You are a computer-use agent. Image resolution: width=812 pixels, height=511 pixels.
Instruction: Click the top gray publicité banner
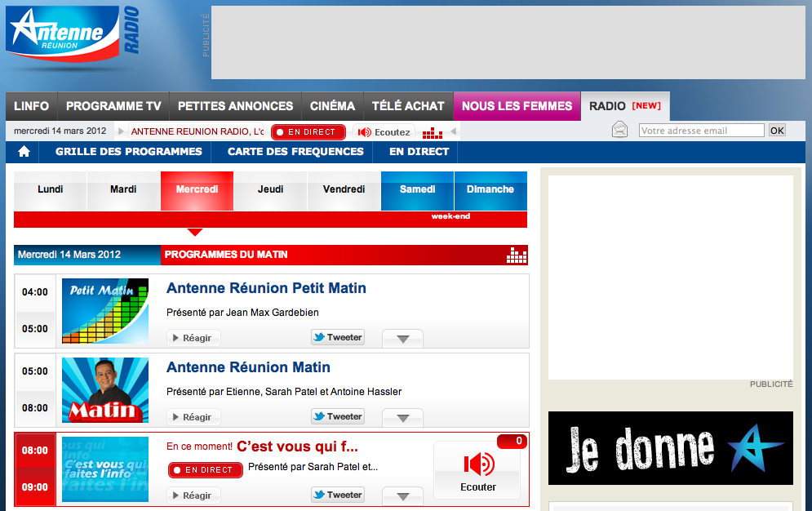(508, 42)
